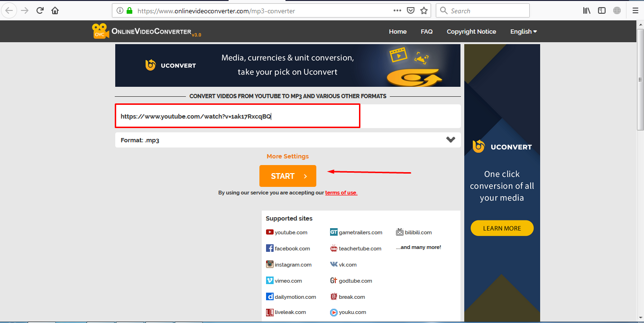Viewport: 644px width, 323px height.
Task: Expand More Settings link
Action: 287,156
